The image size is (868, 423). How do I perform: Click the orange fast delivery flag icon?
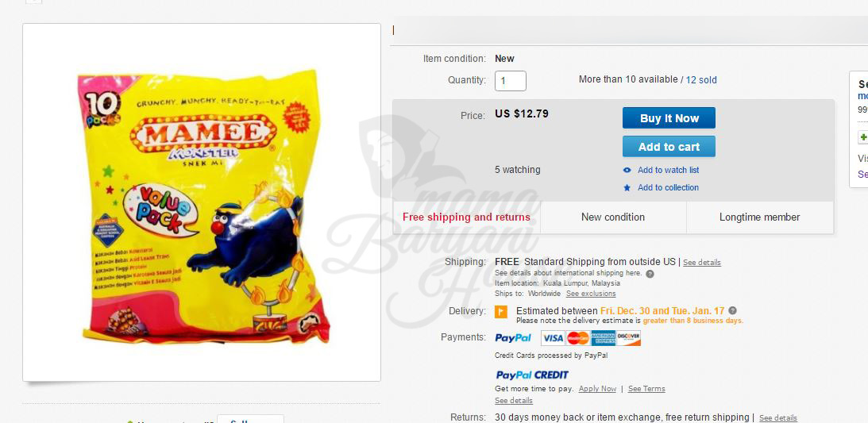click(x=500, y=312)
